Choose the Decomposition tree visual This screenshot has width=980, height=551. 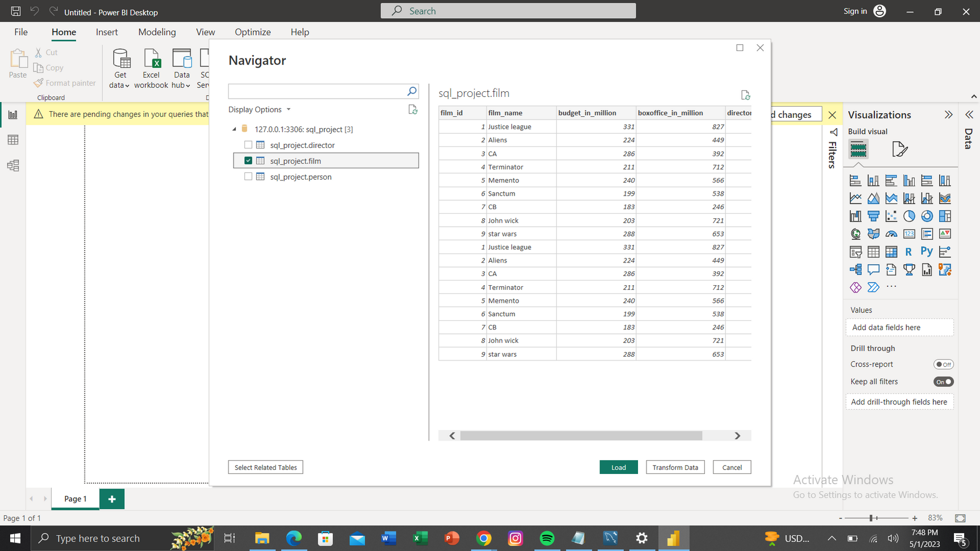tap(855, 269)
